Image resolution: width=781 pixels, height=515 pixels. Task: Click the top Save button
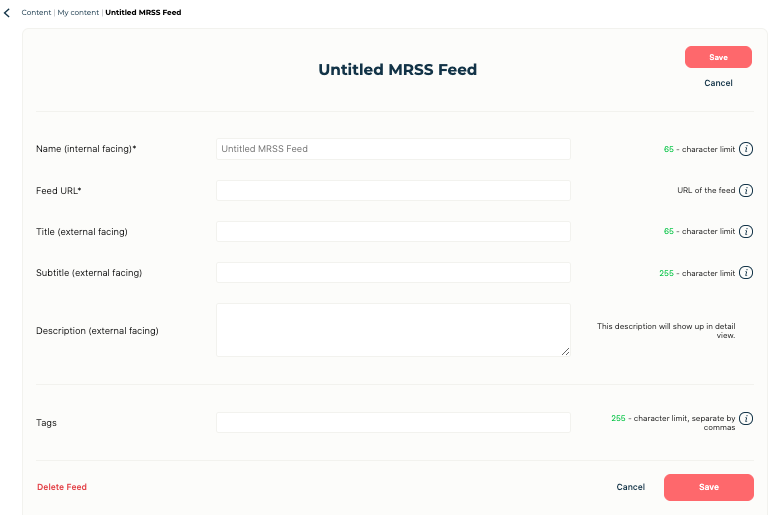pos(718,57)
